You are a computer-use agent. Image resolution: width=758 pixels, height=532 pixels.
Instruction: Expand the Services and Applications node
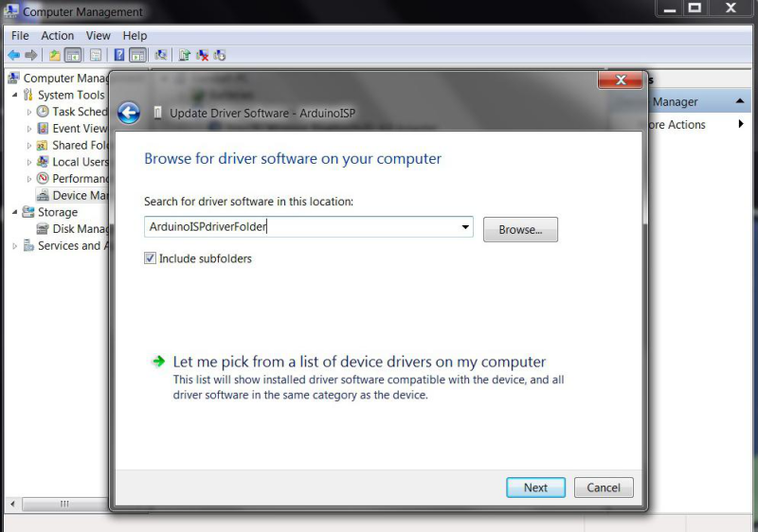point(14,246)
